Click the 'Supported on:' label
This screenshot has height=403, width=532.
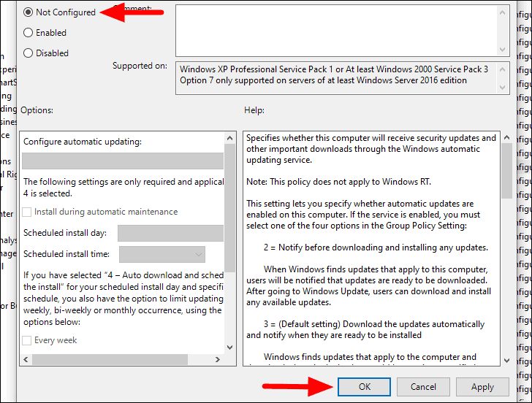click(x=140, y=66)
